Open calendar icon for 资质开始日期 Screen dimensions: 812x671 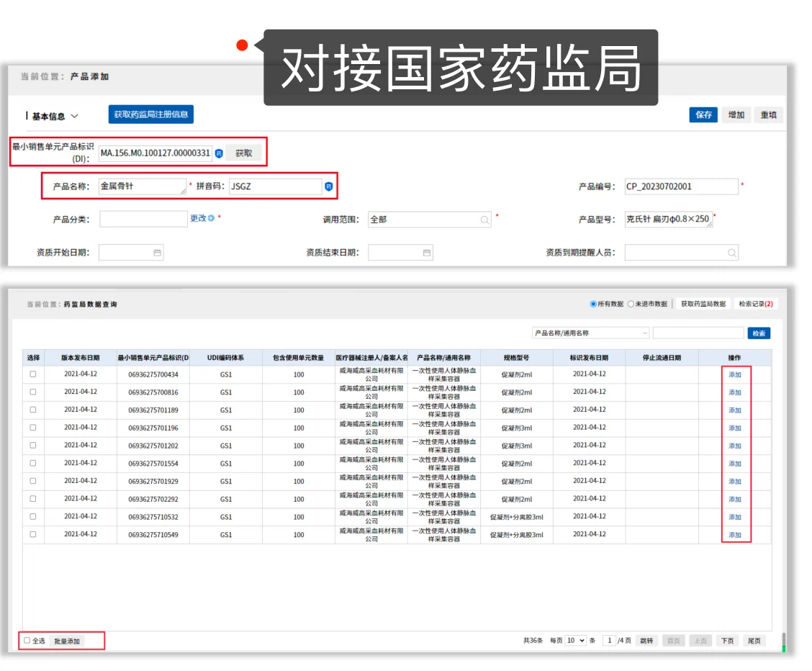point(158,253)
